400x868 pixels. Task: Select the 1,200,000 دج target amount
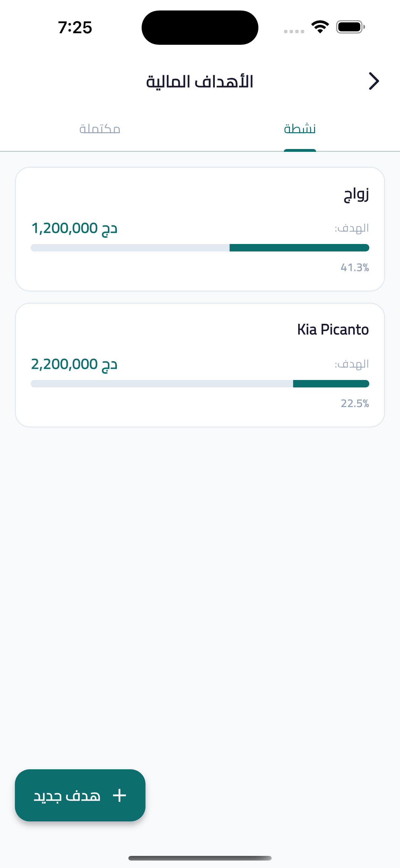(74, 228)
